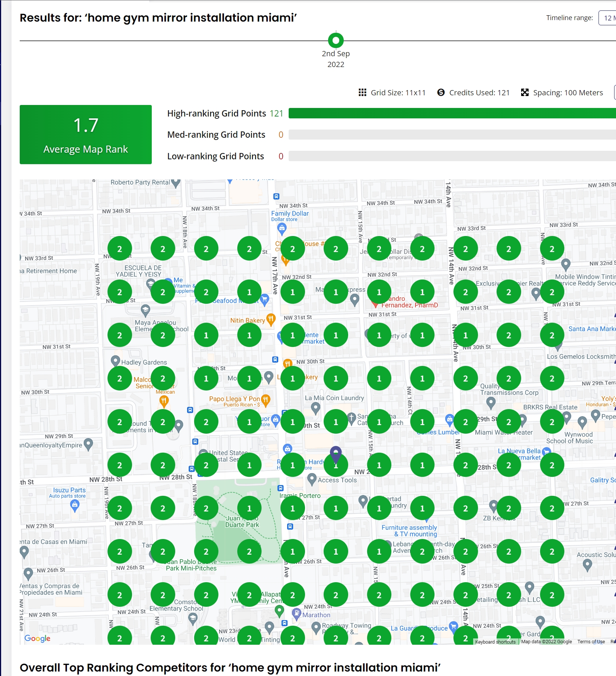Select the Mobile Window Tinting map pin
Screen dimensions: 616x676
click(x=566, y=264)
